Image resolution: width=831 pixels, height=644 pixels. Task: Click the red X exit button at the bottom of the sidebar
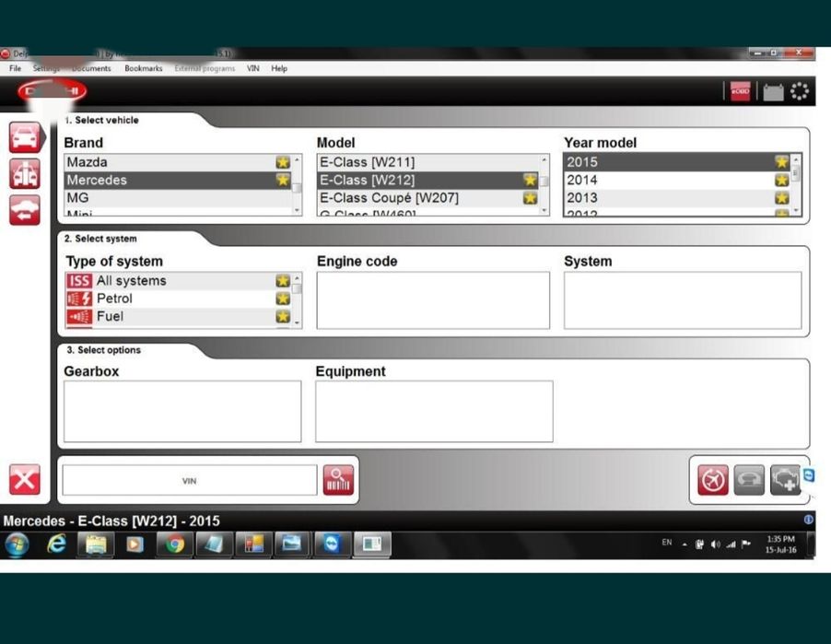pos(24,480)
